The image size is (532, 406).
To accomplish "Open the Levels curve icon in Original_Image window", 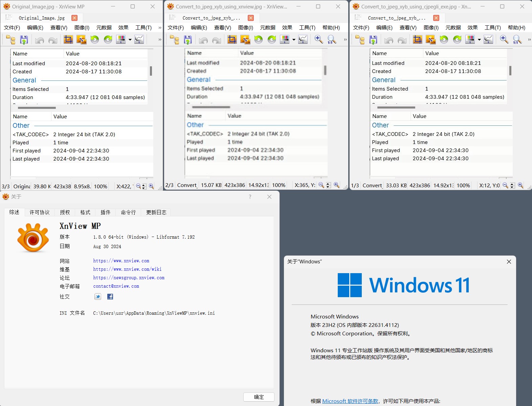I will pyautogui.click(x=139, y=40).
